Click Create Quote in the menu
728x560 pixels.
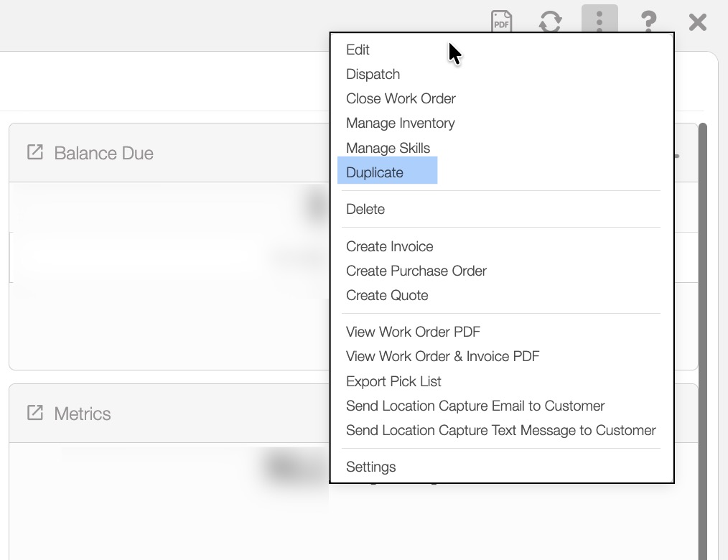point(387,295)
